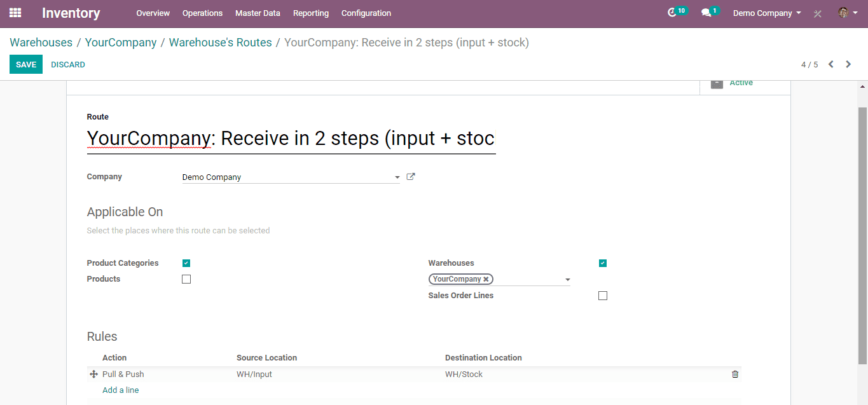Image resolution: width=868 pixels, height=405 pixels.
Task: Open Demo Company external link icon
Action: pos(411,177)
